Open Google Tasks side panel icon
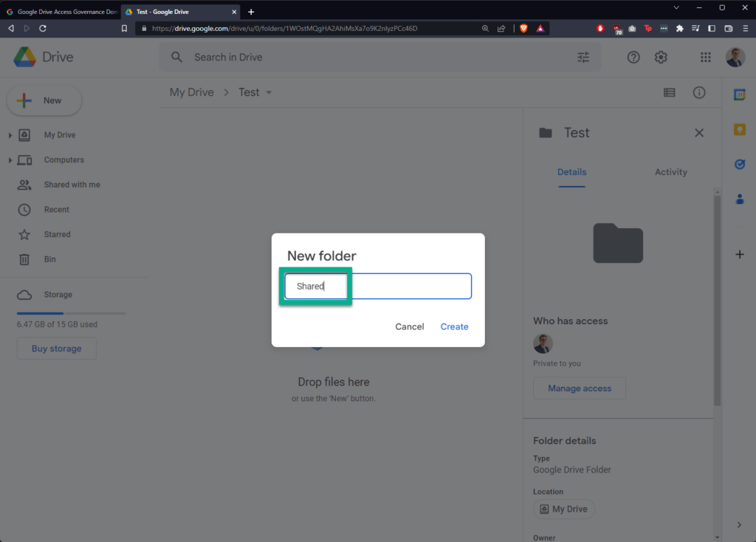 pos(740,165)
